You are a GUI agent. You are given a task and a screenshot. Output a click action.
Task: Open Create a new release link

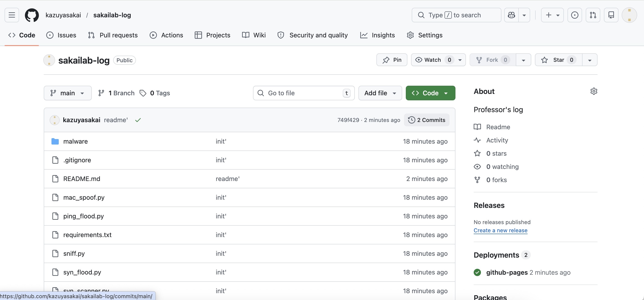coord(501,230)
